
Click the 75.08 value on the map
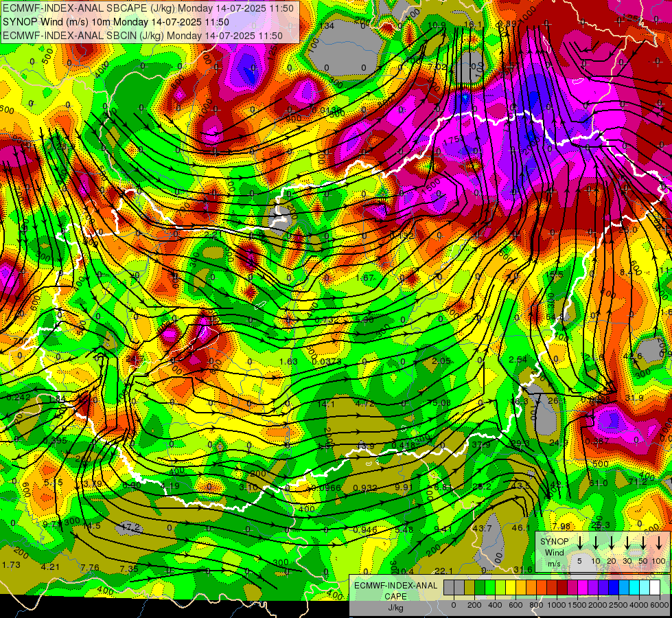(439, 402)
